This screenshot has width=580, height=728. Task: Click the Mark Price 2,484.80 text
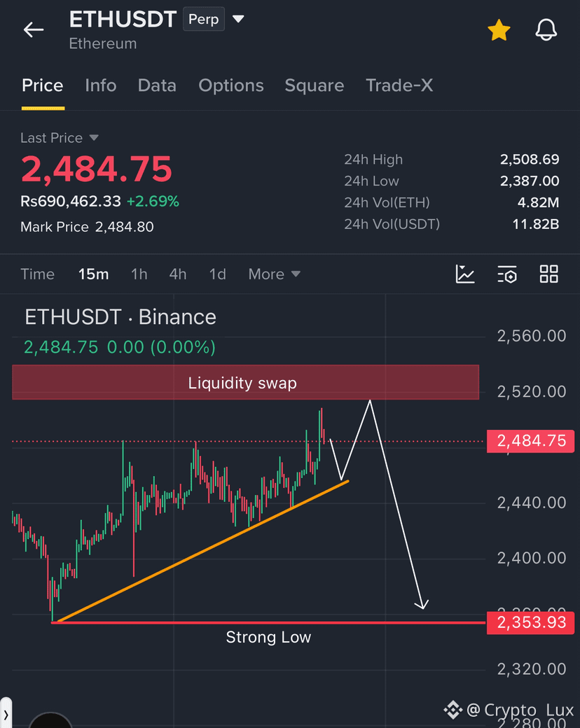87,227
